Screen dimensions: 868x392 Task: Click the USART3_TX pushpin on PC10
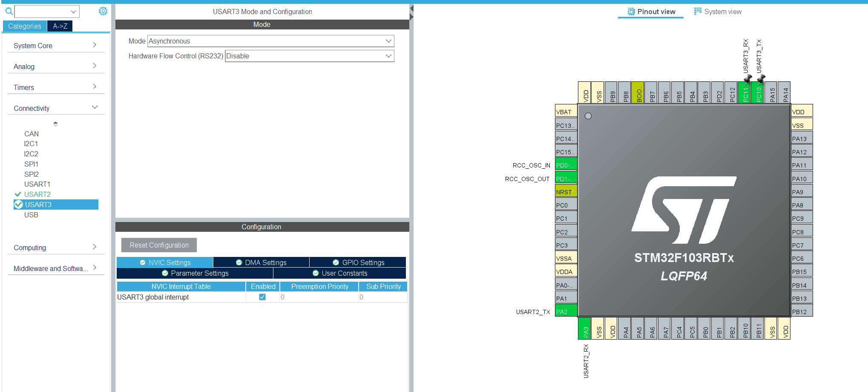pyautogui.click(x=761, y=79)
